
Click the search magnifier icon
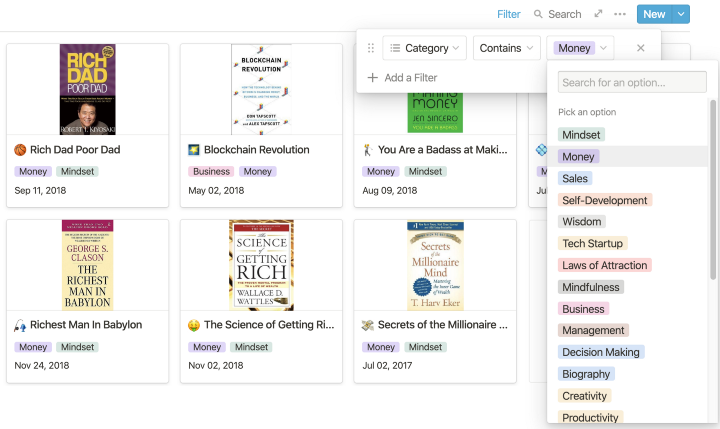click(539, 14)
